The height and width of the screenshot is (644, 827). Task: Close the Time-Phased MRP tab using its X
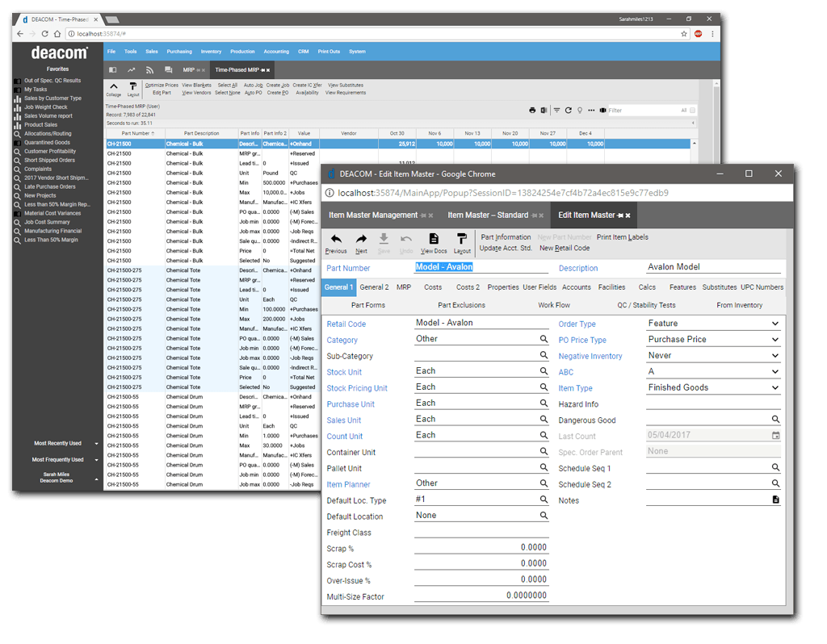268,70
